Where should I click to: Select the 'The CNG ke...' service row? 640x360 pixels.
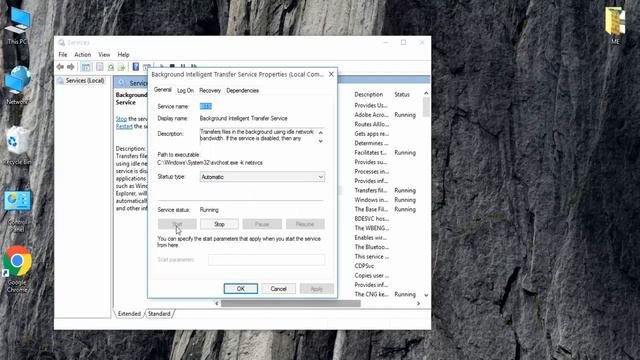(385, 294)
